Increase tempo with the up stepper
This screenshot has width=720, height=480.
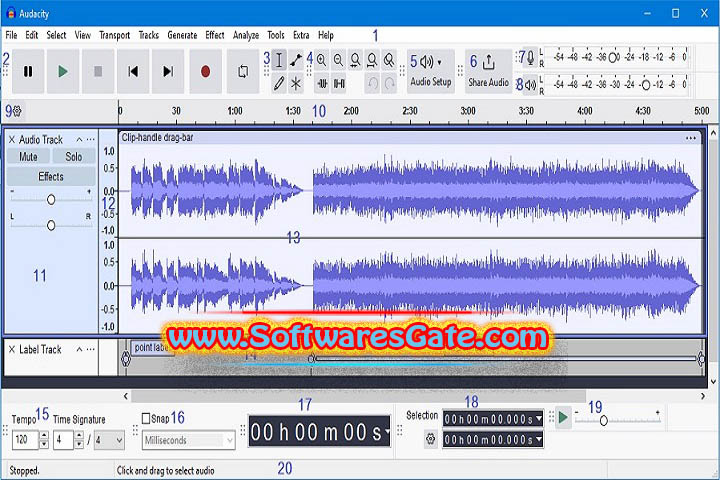(x=44, y=435)
